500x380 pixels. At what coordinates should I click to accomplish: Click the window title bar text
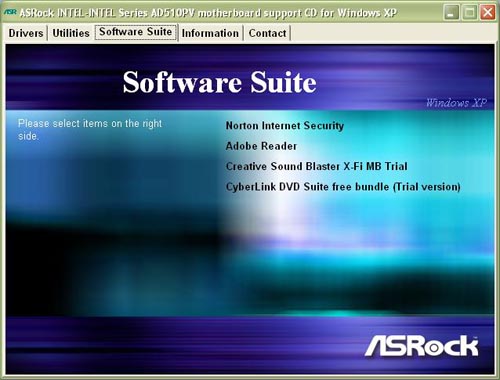[208, 13]
